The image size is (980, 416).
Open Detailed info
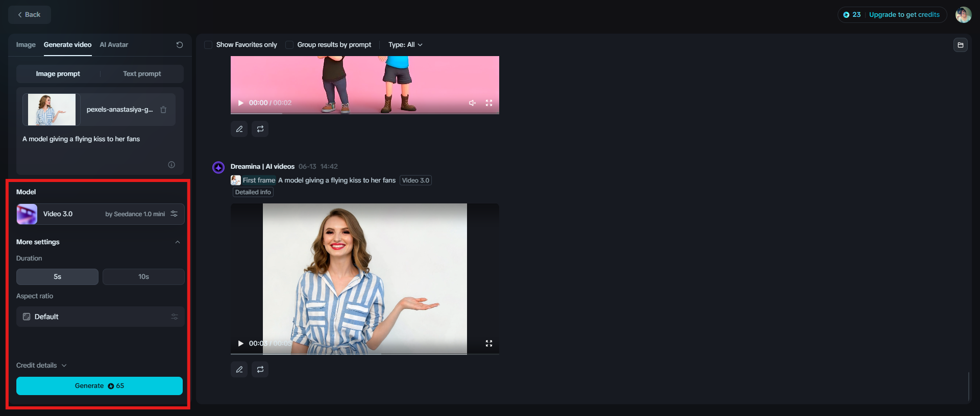click(x=253, y=192)
